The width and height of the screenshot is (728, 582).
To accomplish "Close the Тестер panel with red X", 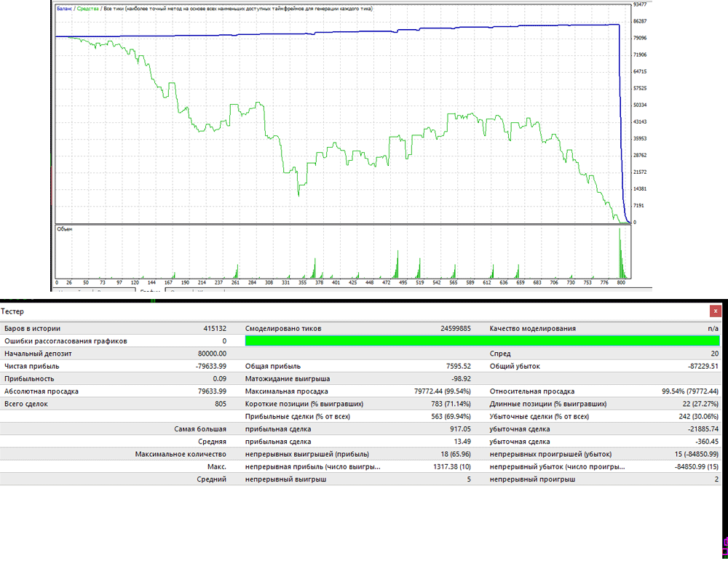I will 716,311.
